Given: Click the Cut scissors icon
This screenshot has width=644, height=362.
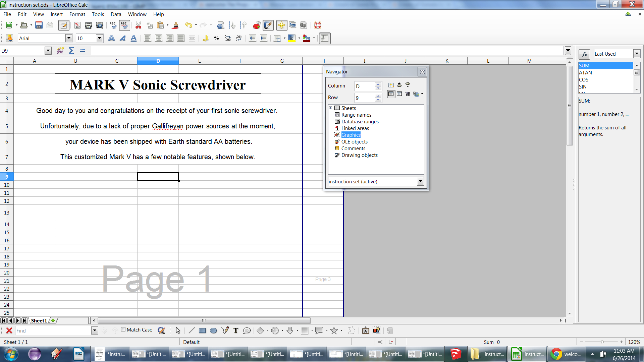Looking at the screenshot, I should [138, 25].
